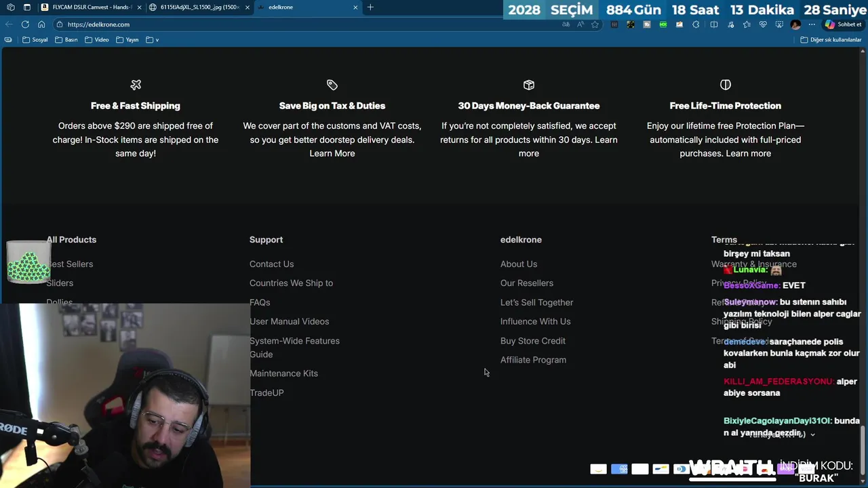This screenshot has width=868, height=488.
Task: Close the 6115fJAdjXL jpg tab
Action: pyautogui.click(x=248, y=7)
